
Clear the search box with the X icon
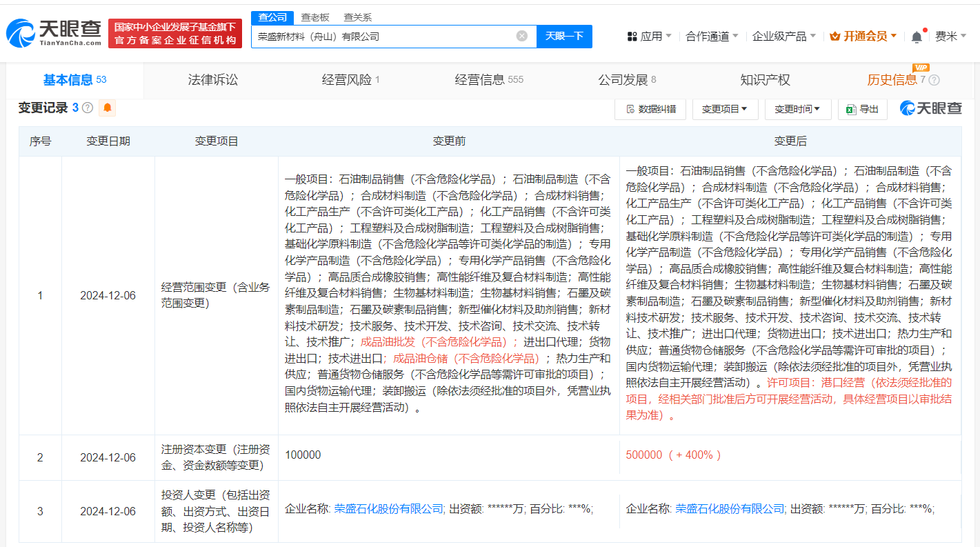click(522, 37)
